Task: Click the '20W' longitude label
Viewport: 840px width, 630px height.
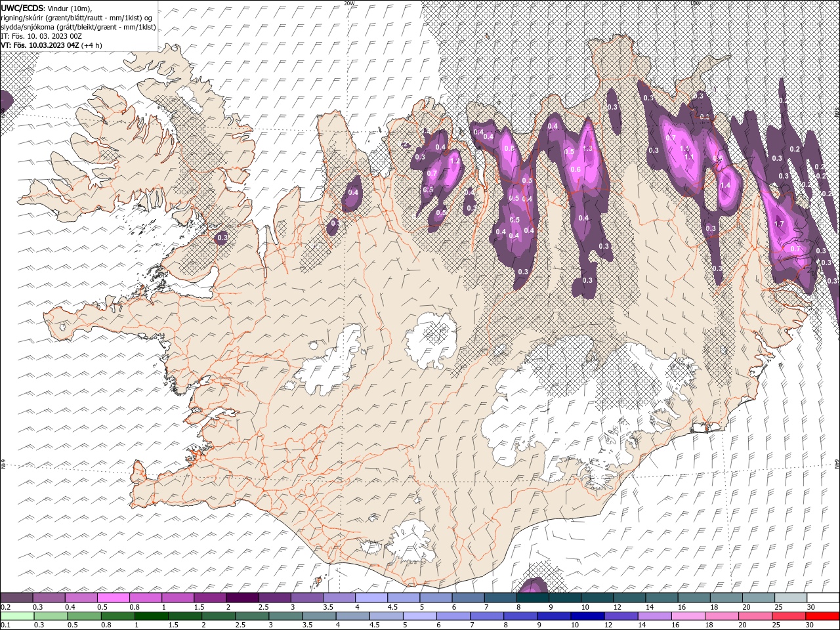Action: [x=349, y=3]
